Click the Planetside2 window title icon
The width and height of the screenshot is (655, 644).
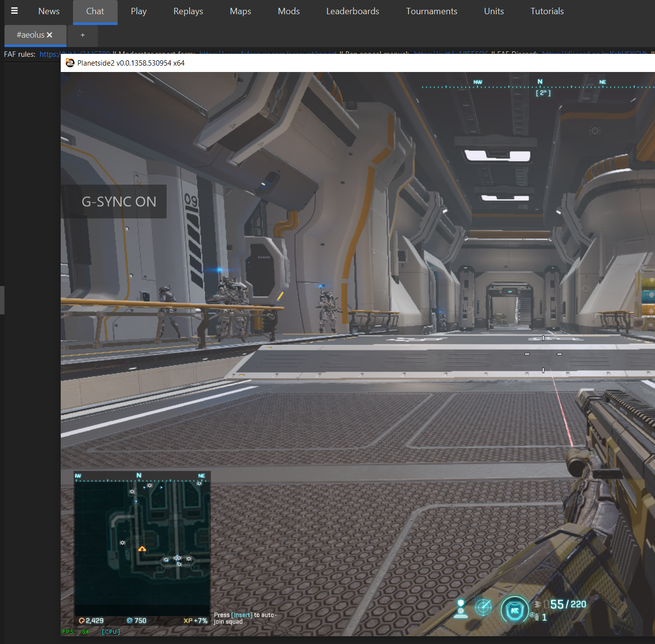[x=70, y=63]
